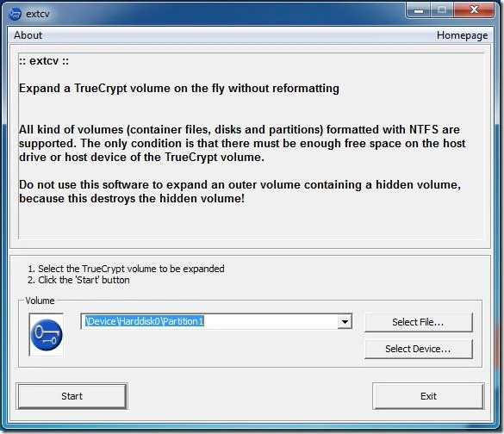
Task: Open the Select File... dialog
Action: (x=418, y=322)
